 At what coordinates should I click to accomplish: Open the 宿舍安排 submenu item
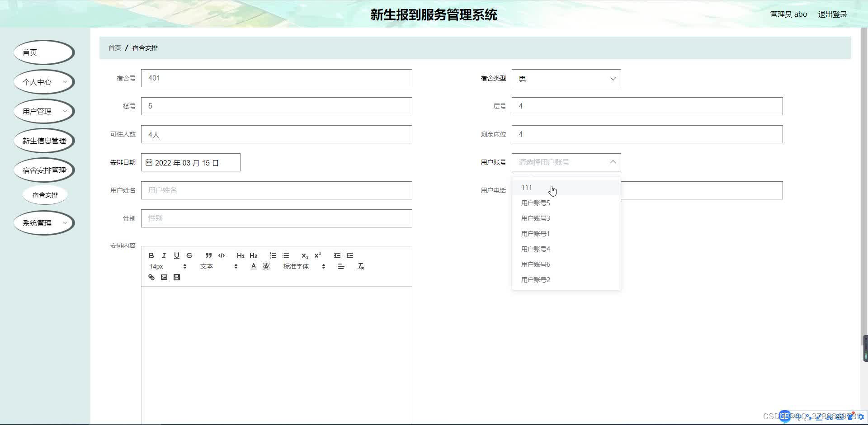click(x=45, y=195)
